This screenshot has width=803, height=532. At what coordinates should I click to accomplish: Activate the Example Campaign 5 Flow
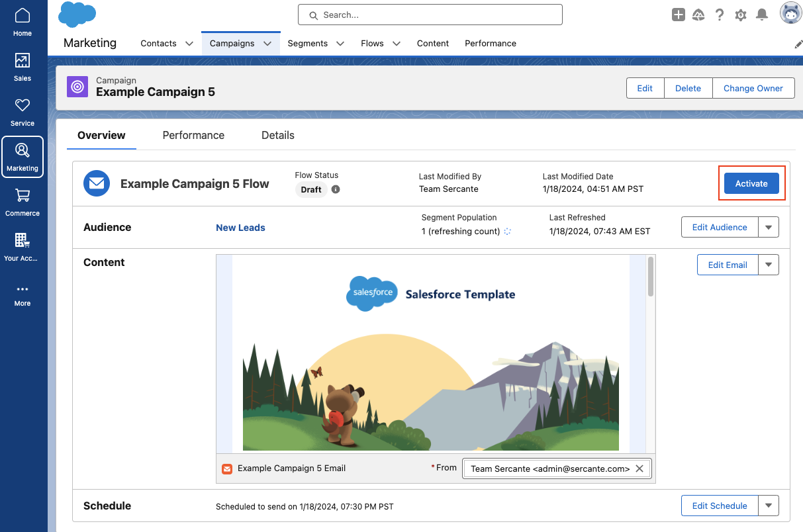pos(751,183)
